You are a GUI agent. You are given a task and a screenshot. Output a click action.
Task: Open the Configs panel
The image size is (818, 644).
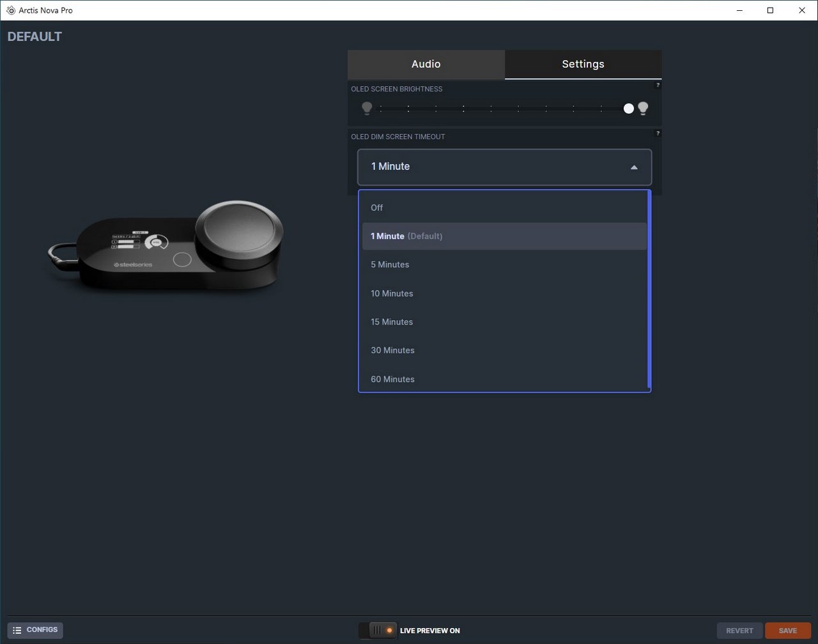35,630
